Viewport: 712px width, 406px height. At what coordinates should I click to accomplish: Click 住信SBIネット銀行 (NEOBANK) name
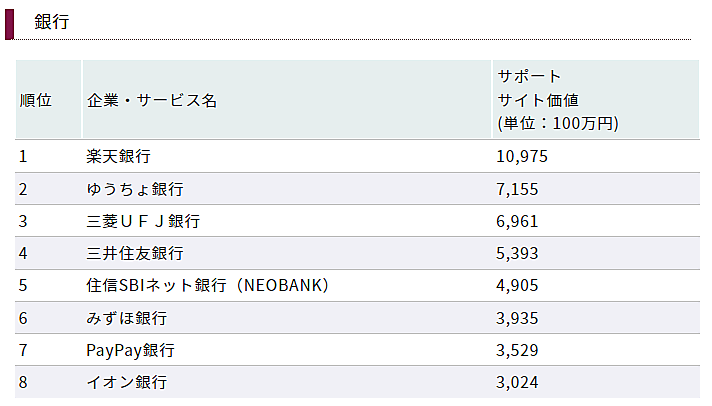click(208, 286)
